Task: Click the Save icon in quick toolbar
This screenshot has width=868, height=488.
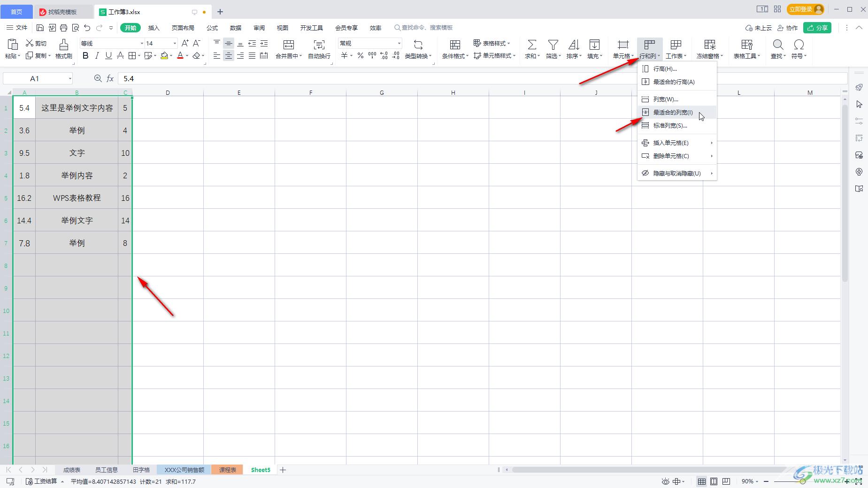Action: (40, 28)
